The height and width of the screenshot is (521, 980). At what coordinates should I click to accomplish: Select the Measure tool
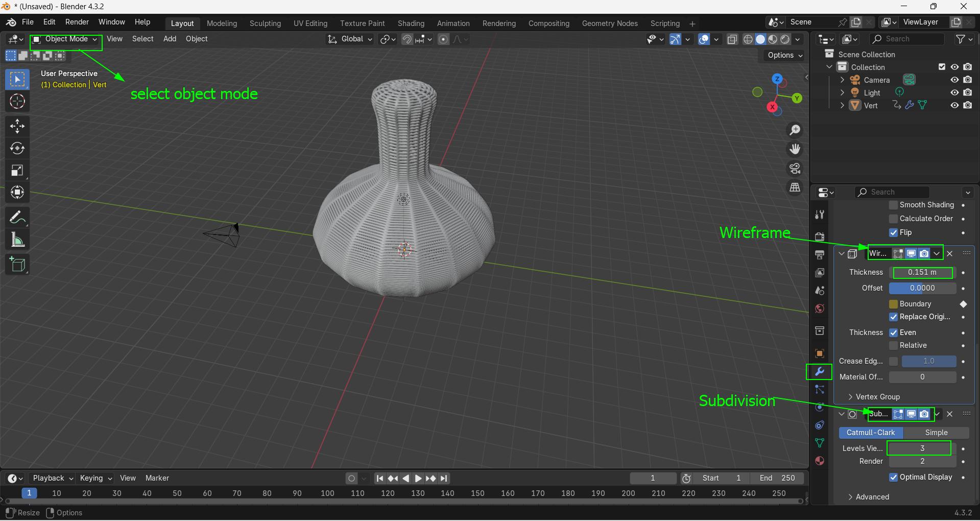coord(17,240)
